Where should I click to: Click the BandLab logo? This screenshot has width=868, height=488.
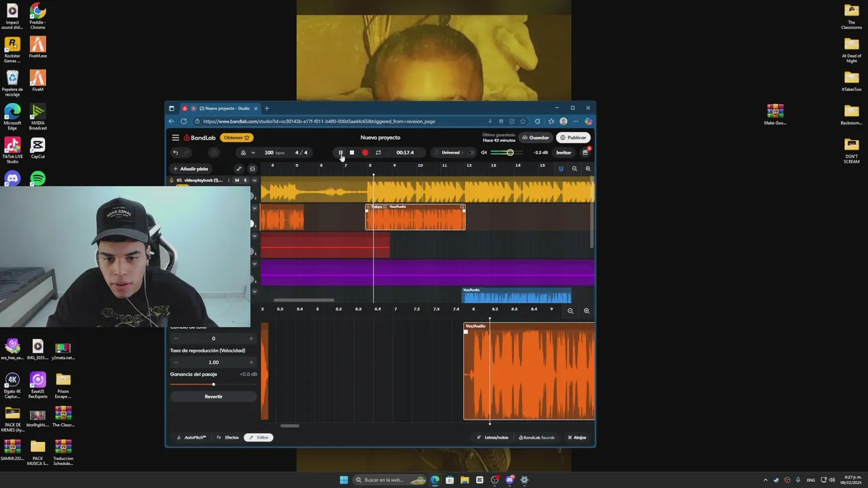(x=199, y=138)
